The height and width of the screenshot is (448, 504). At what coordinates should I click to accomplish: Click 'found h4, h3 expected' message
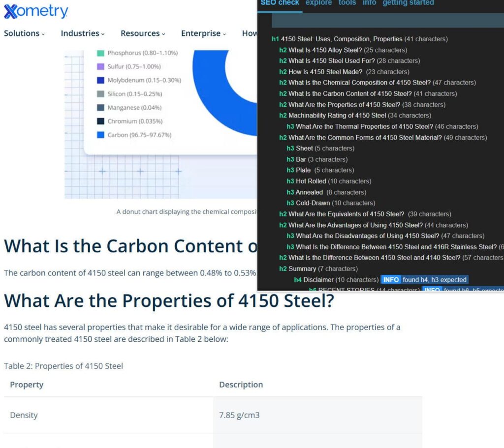pyautogui.click(x=434, y=280)
